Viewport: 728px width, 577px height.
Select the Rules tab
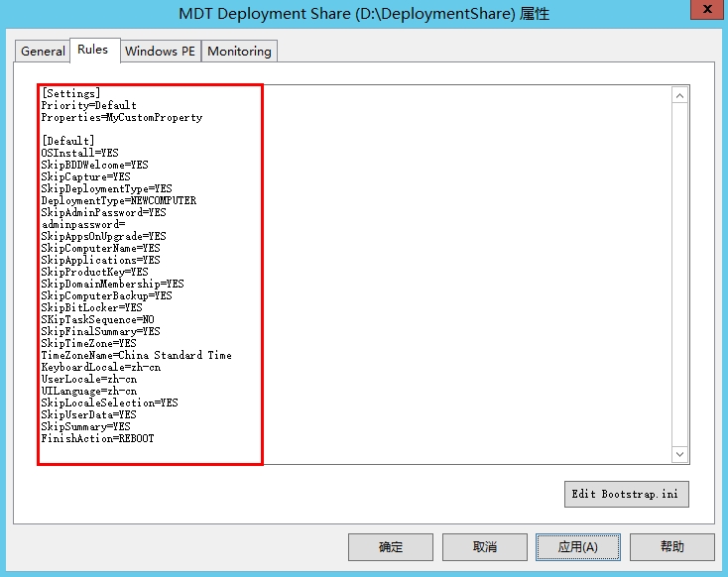tap(94, 50)
